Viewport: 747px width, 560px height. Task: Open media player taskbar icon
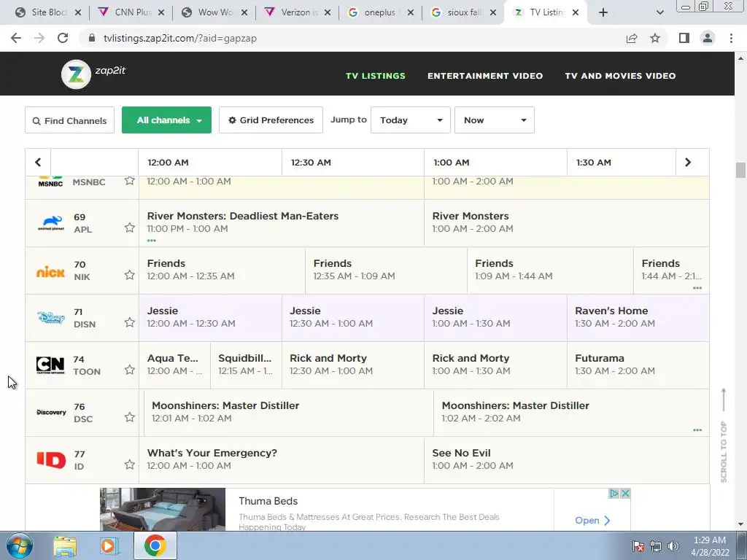[x=109, y=545]
